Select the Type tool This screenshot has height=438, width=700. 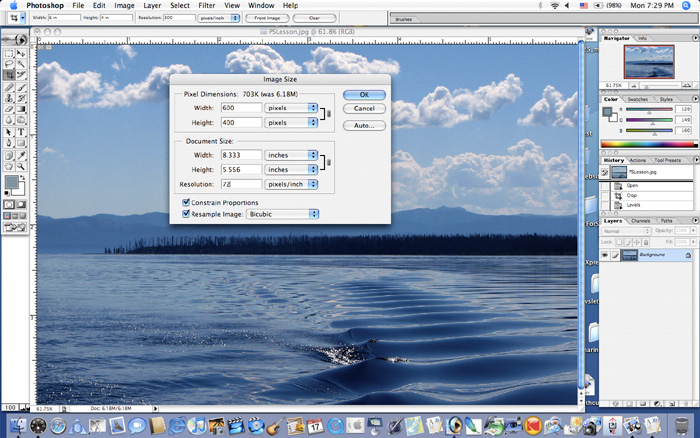point(21,132)
